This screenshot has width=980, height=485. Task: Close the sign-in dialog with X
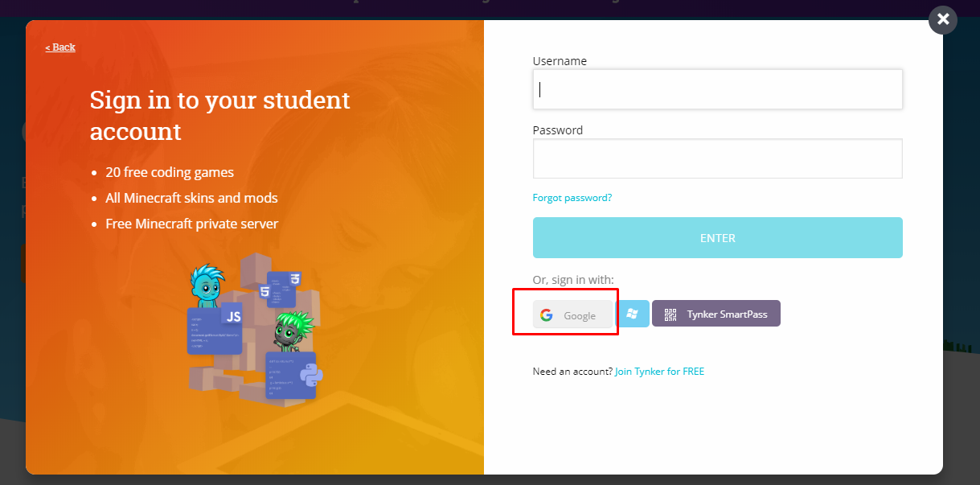[x=943, y=19]
